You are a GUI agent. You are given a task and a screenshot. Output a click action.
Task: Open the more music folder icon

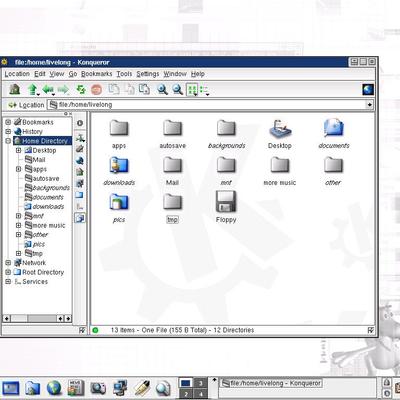[x=280, y=165]
